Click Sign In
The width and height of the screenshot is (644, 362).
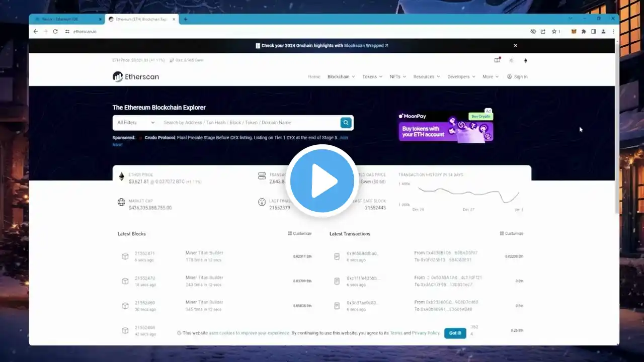pyautogui.click(x=517, y=76)
